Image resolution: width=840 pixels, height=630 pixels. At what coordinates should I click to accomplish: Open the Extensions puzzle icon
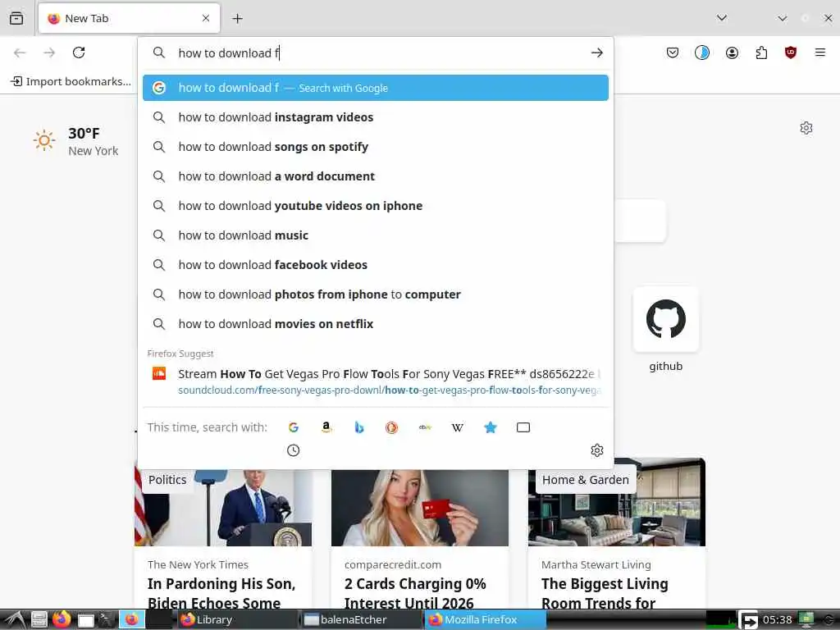coord(761,52)
